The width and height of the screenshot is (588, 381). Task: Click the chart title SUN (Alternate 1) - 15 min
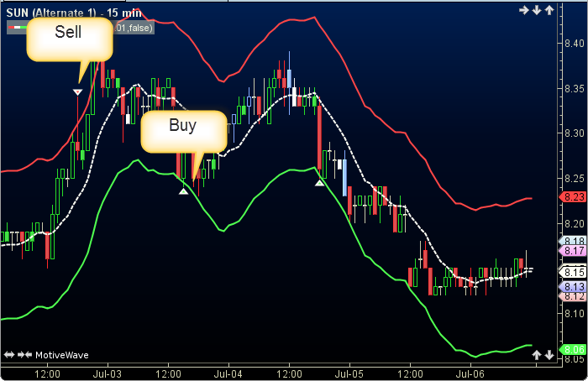coord(74,13)
